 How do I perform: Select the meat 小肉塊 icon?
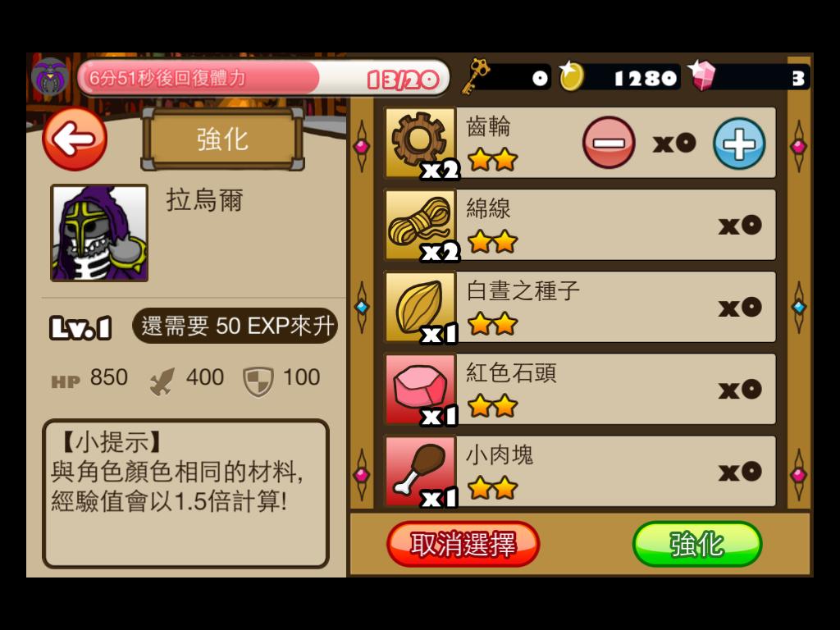(421, 472)
